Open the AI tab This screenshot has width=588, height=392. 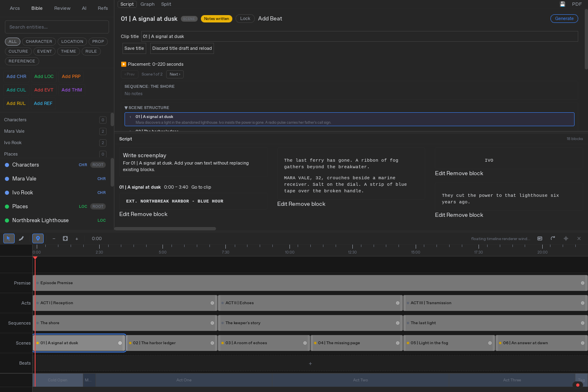(x=84, y=8)
